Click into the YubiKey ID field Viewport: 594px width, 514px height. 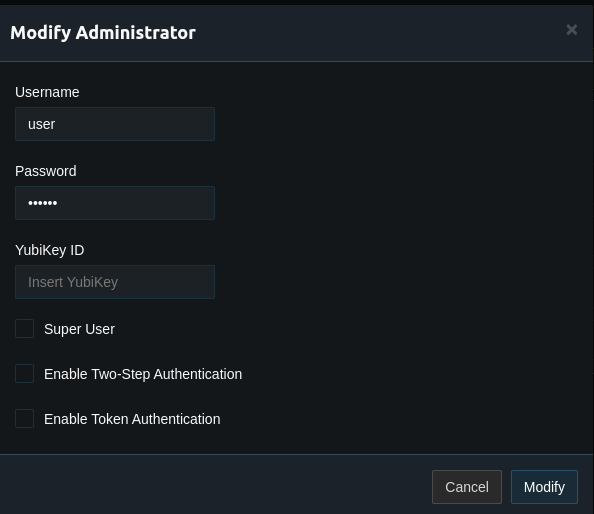point(115,282)
